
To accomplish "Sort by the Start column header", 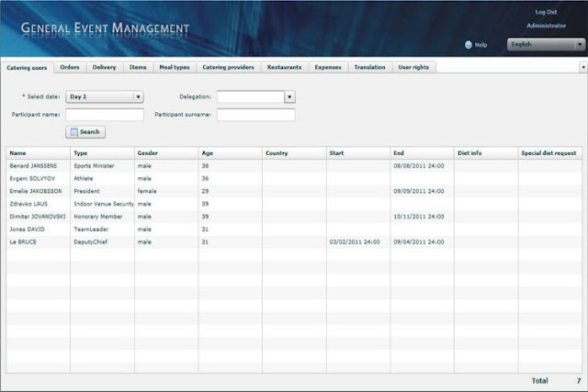I will tap(358, 153).
